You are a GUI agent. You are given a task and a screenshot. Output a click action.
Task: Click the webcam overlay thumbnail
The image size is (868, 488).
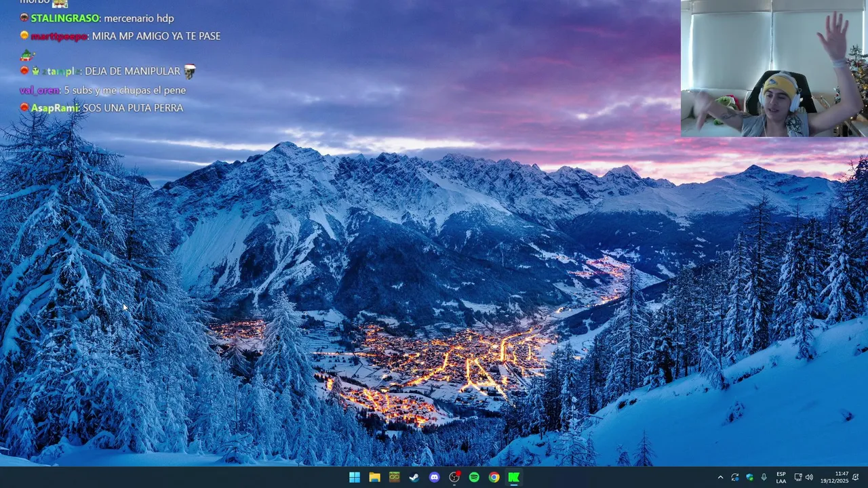point(774,68)
